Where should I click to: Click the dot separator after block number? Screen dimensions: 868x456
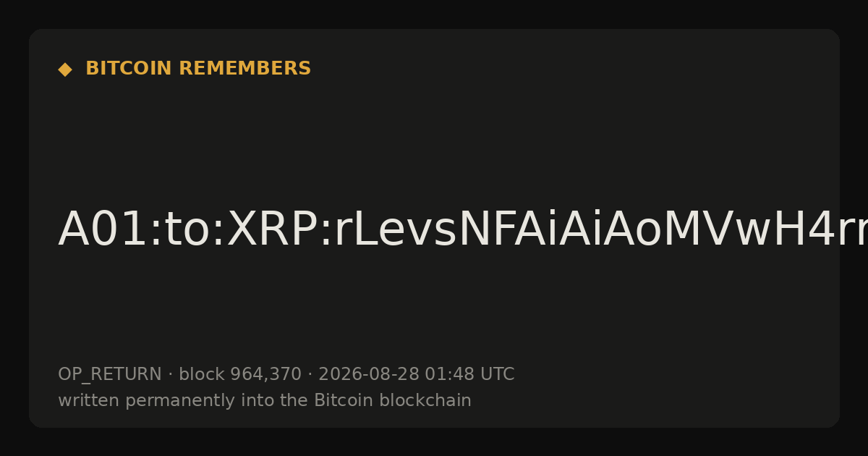point(310,375)
